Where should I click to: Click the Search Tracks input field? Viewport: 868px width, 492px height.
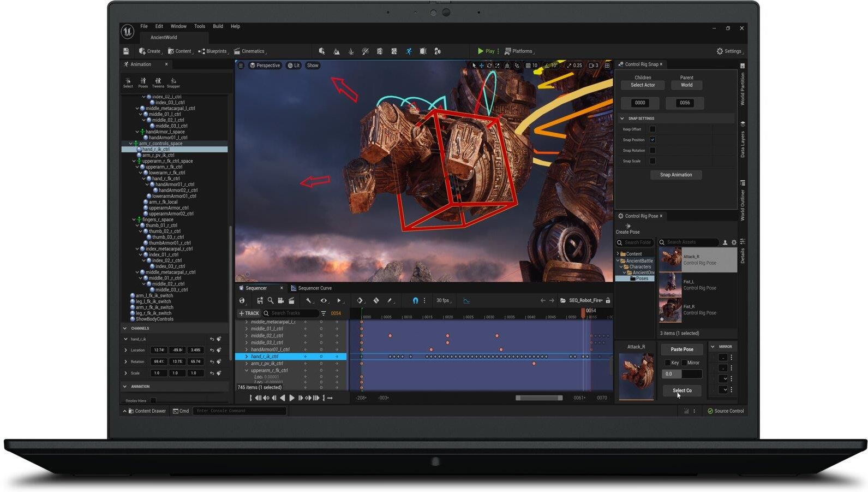pyautogui.click(x=290, y=313)
